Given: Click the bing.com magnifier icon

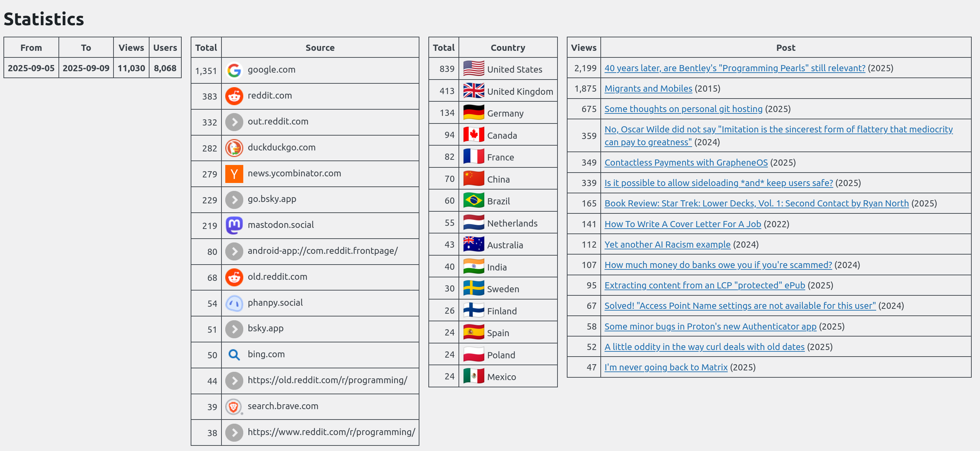Looking at the screenshot, I should coord(234,355).
